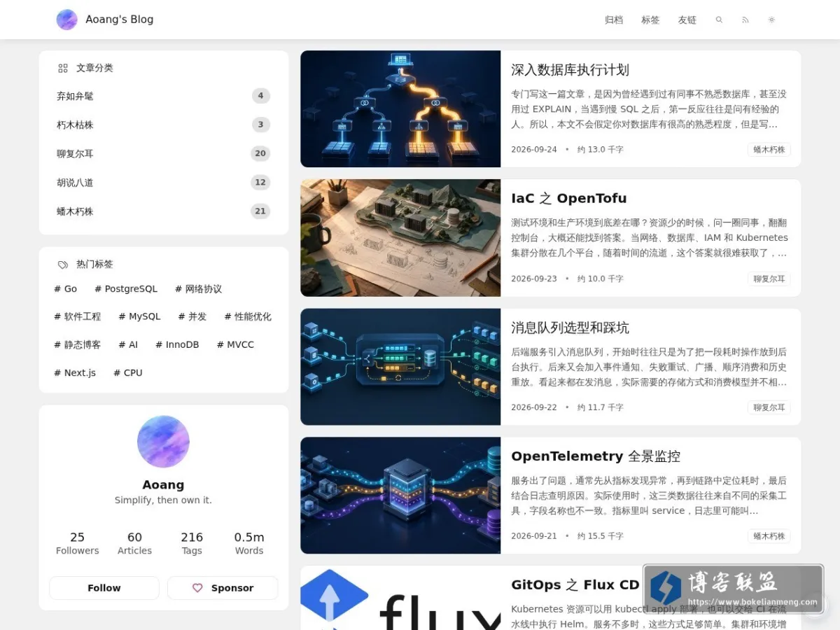Click the 约 15.5 千字 word count
This screenshot has height=630, width=840.
point(601,536)
